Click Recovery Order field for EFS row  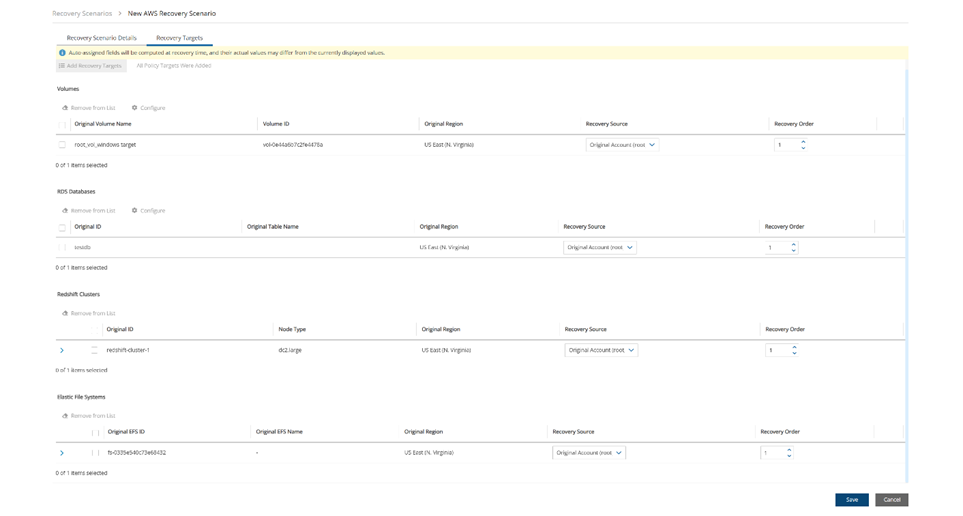tap(772, 453)
